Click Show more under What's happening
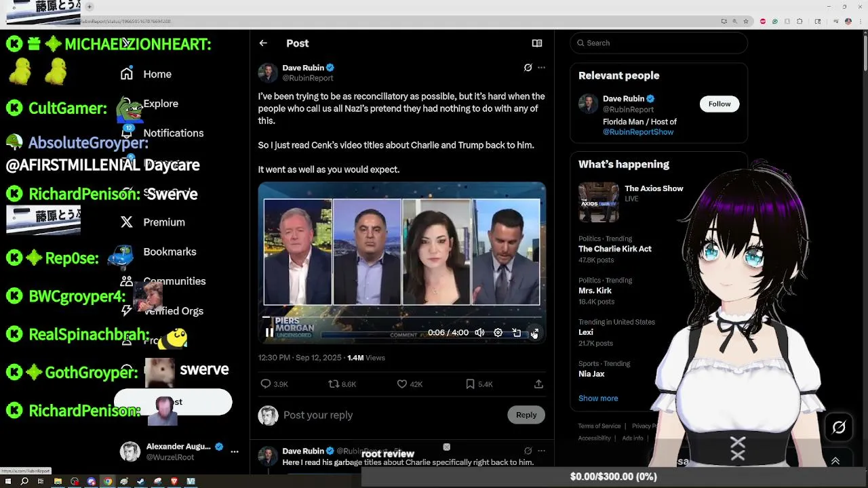The height and width of the screenshot is (488, 868). point(598,399)
